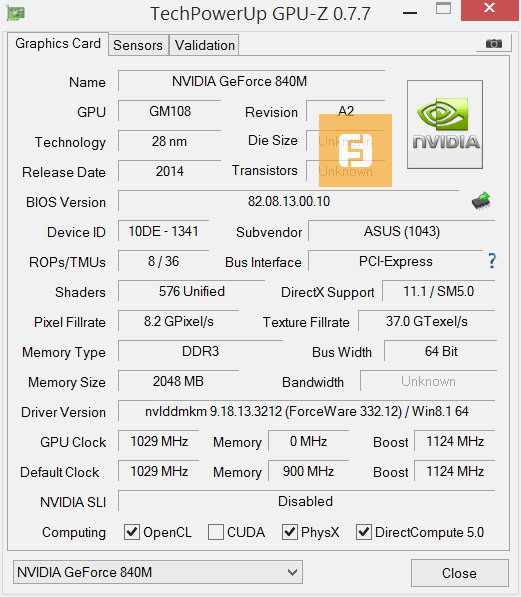Click the Bus Interface PCI-Express field
This screenshot has width=521, height=597.
[396, 261]
